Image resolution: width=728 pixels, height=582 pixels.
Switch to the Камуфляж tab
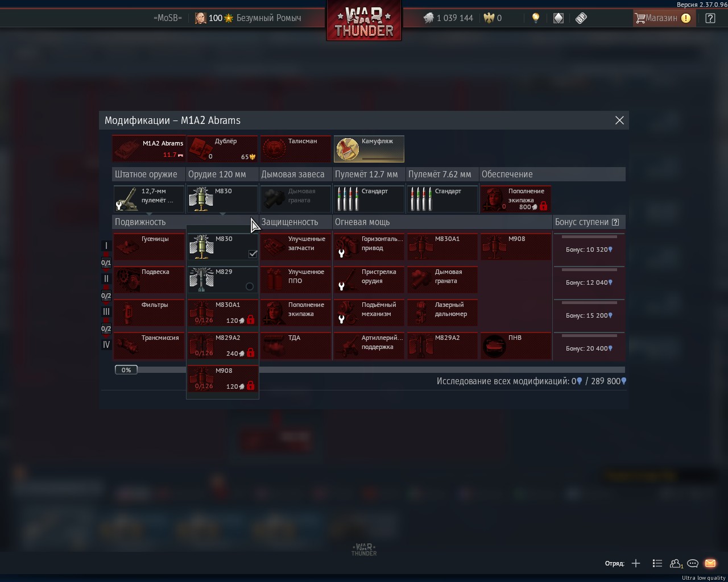[369, 149]
